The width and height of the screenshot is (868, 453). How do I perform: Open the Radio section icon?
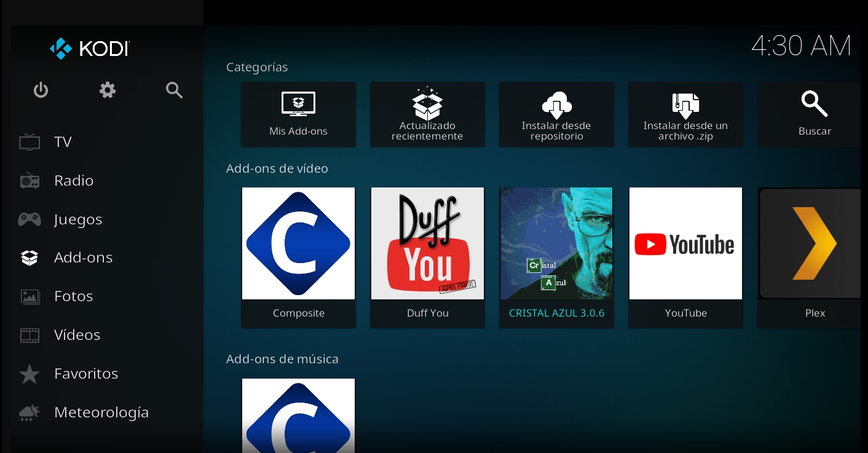pos(29,180)
